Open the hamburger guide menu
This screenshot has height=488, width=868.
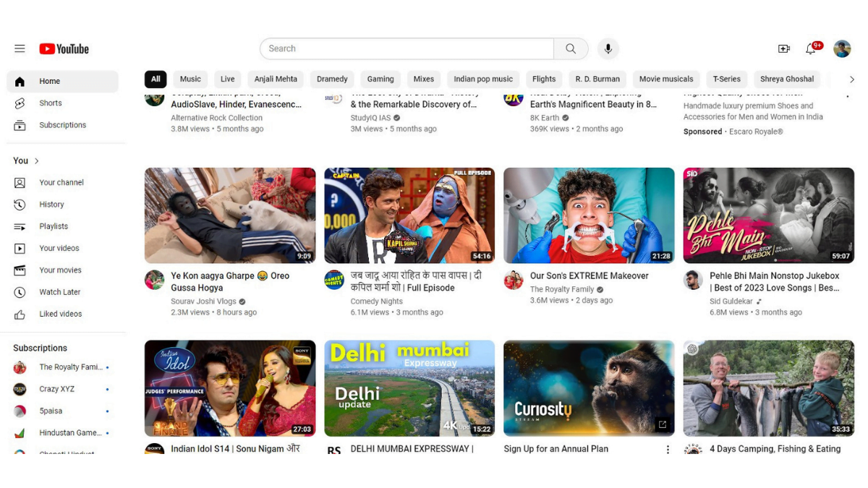pos(20,48)
